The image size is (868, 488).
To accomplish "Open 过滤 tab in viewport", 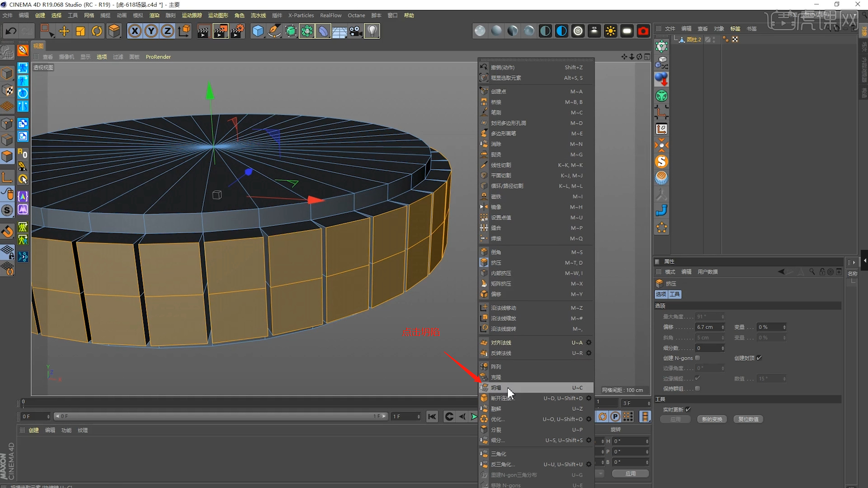I will [118, 56].
